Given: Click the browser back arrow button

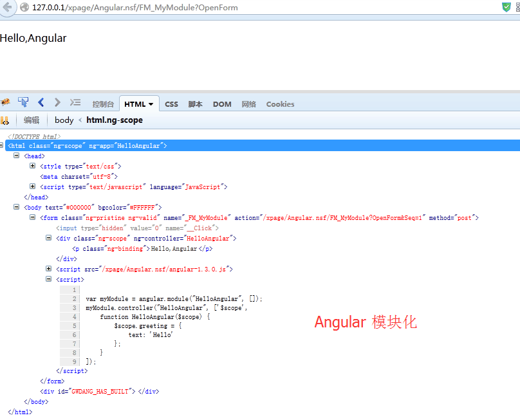Looking at the screenshot, I should tap(6, 7).
